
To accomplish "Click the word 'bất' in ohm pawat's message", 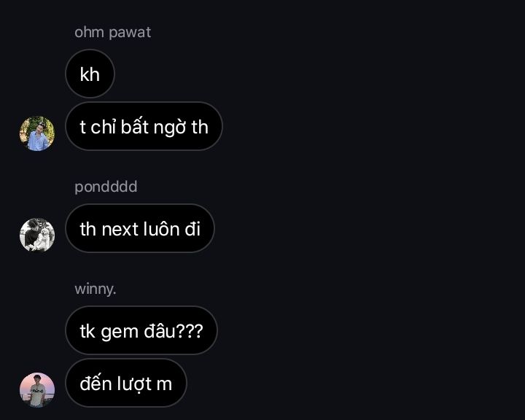I will [135, 127].
